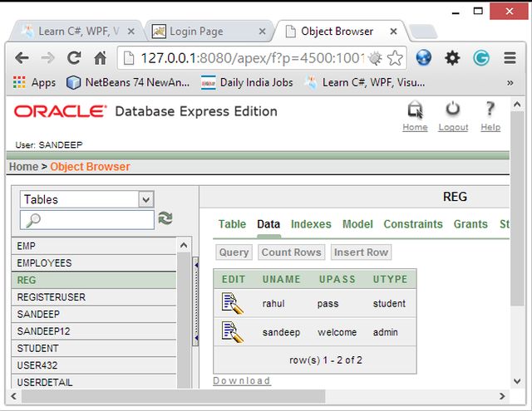Image resolution: width=532 pixels, height=411 pixels.
Task: Click the address bar URL
Action: point(253,58)
